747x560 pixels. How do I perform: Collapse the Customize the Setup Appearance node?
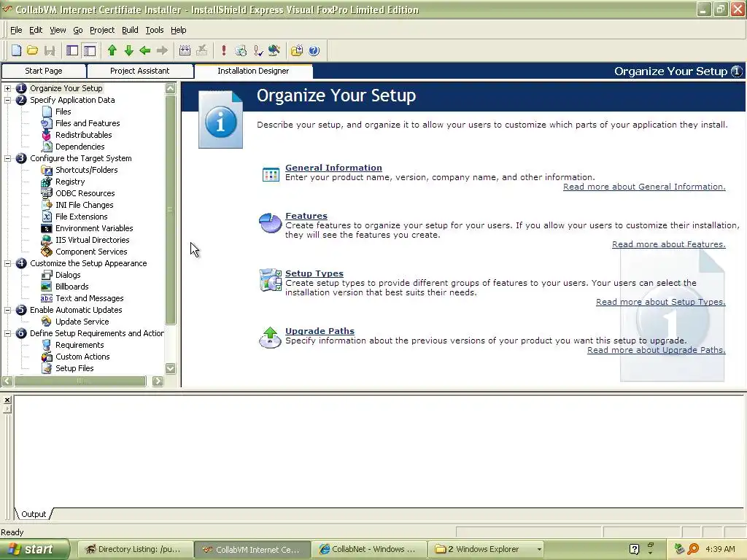coord(7,263)
